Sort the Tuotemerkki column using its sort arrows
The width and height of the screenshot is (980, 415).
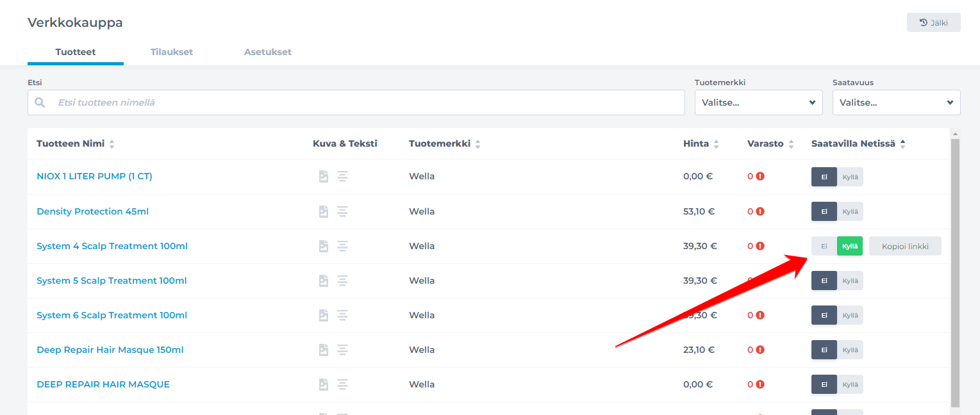click(478, 144)
